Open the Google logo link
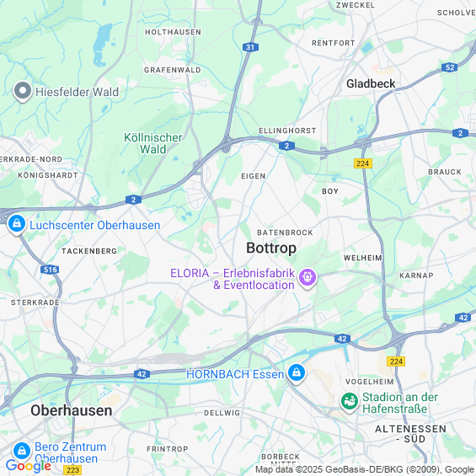 tap(29, 466)
